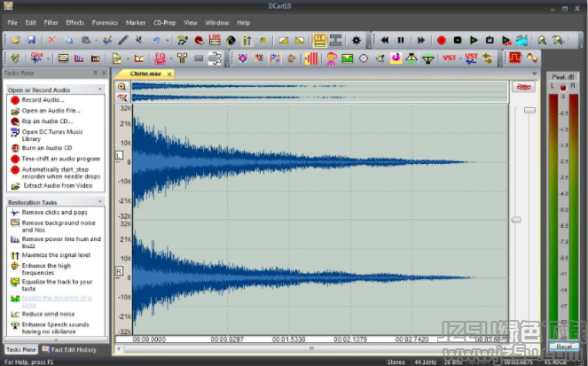Viewport: 588px width, 366px height.
Task: Open the CD-Prep menu
Action: 164,23
